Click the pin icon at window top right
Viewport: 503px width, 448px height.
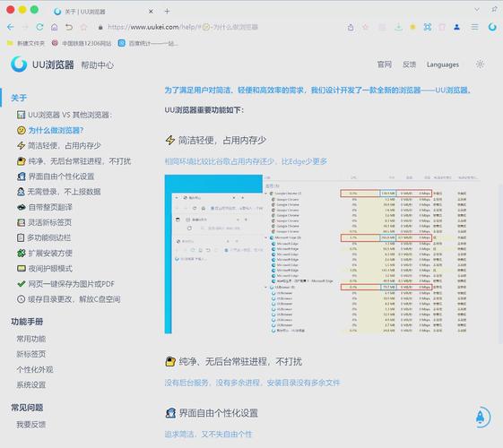(494, 10)
